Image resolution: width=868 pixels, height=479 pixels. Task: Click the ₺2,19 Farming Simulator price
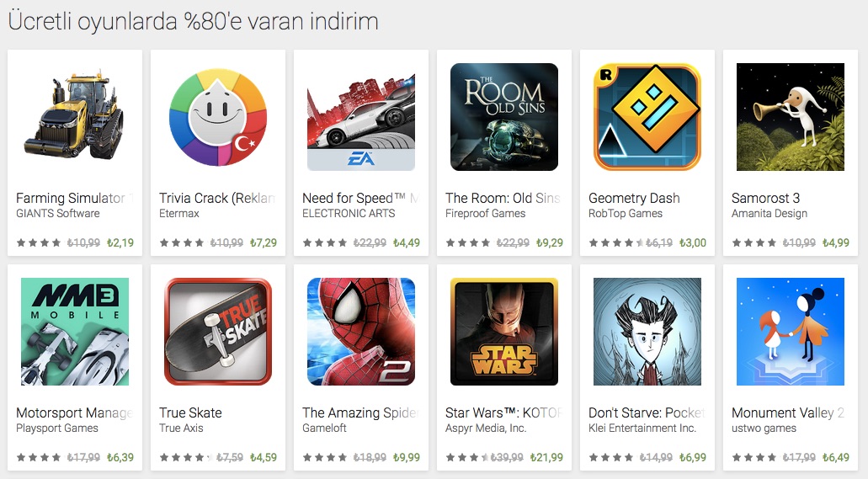[x=120, y=242]
